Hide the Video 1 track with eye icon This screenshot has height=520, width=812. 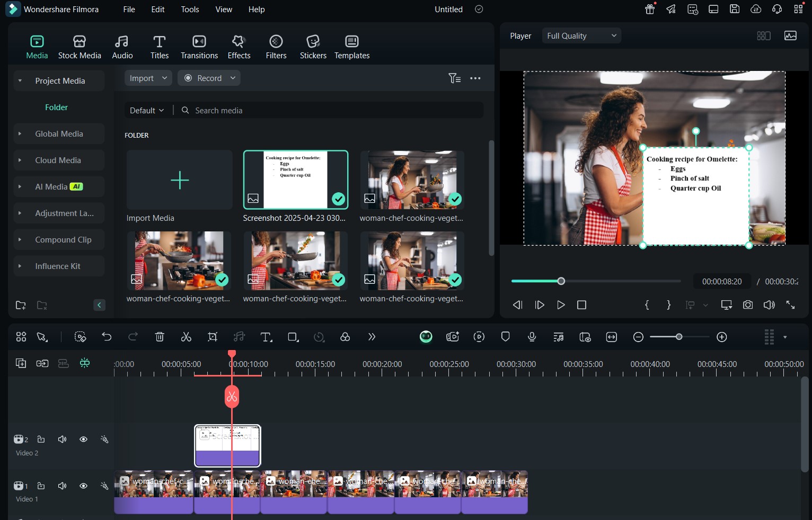[x=83, y=486]
